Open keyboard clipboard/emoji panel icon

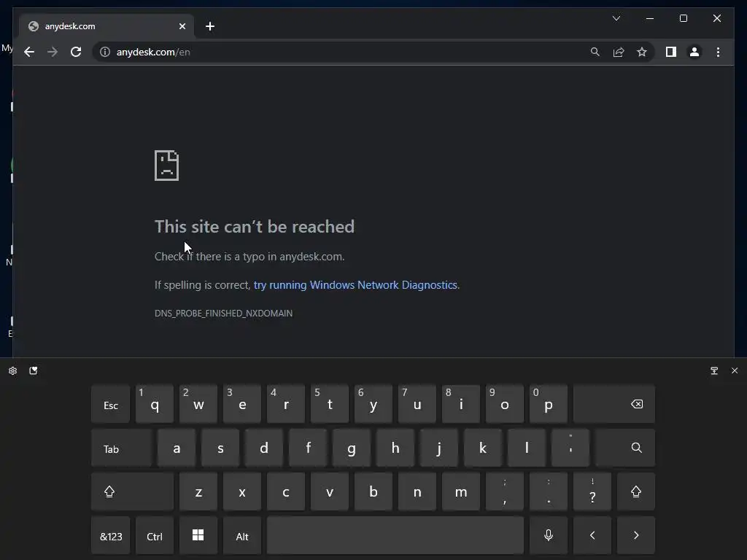34,370
